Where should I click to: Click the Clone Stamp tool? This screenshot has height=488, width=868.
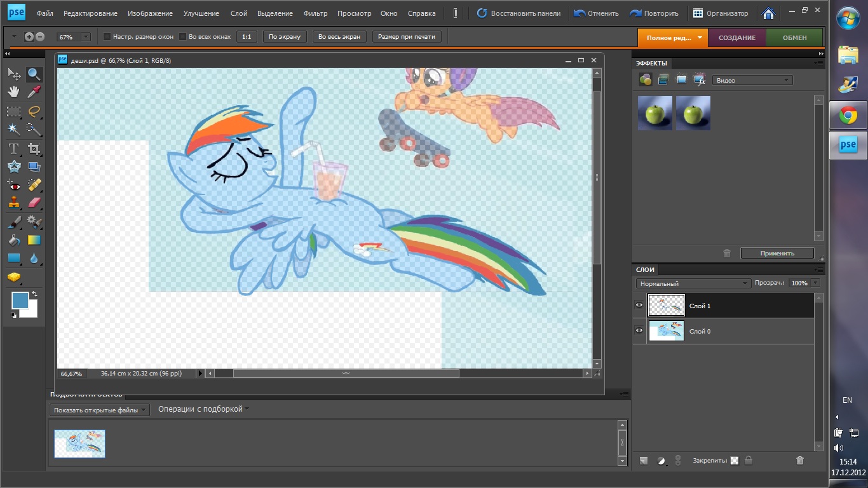click(13, 203)
